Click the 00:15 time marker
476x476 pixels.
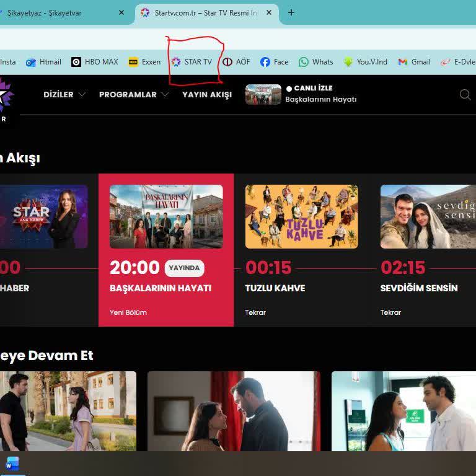[268, 268]
